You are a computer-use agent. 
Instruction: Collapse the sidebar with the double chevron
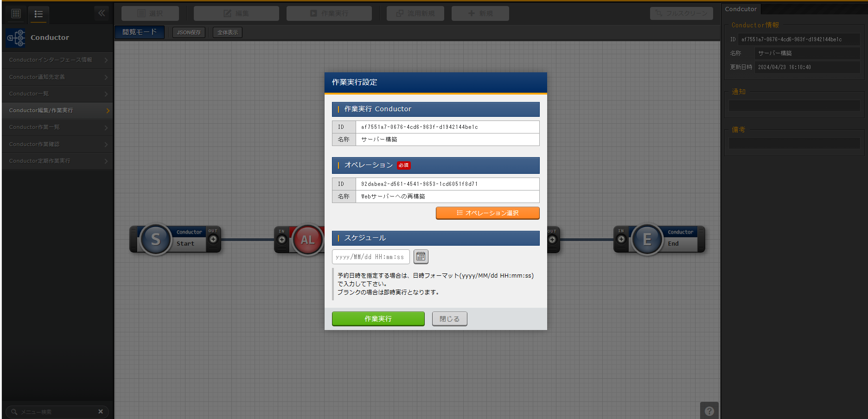[102, 13]
